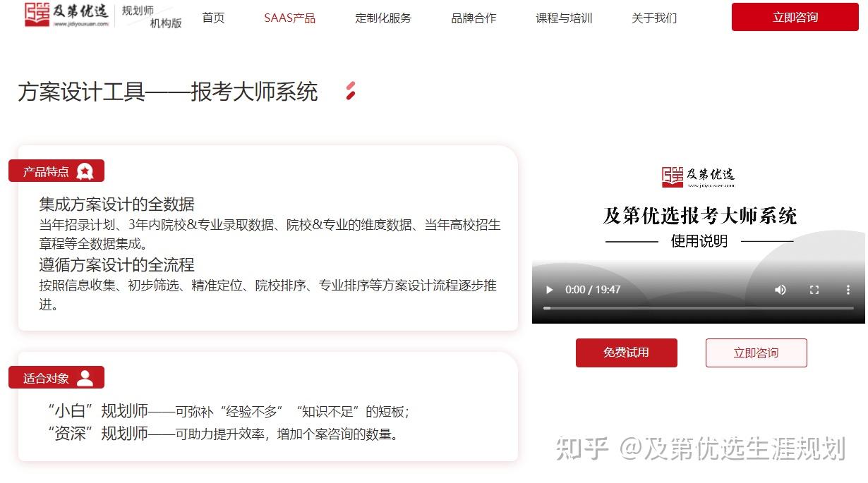Click the outlined 立即咨询 button below video
868x483 pixels.
point(756,353)
